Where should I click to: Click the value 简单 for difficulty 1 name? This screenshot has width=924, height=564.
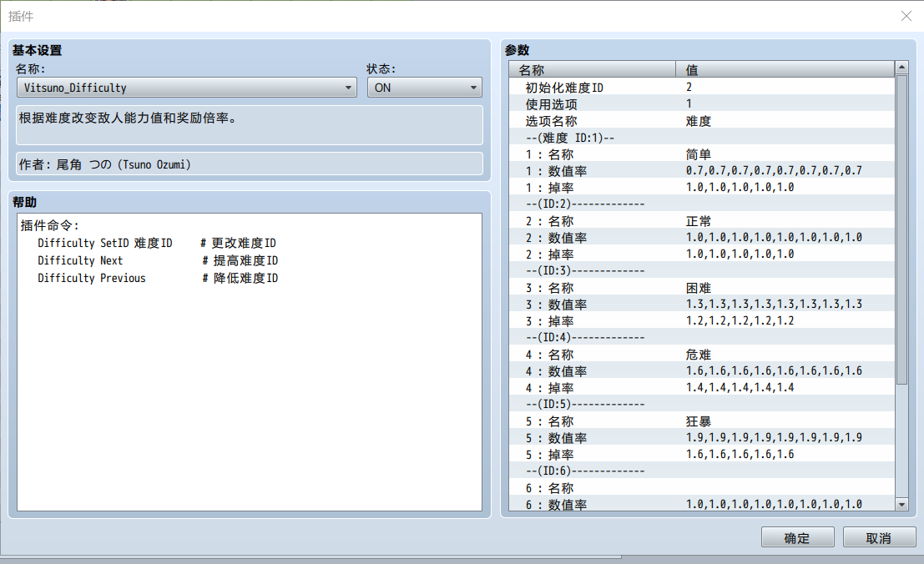(x=699, y=154)
